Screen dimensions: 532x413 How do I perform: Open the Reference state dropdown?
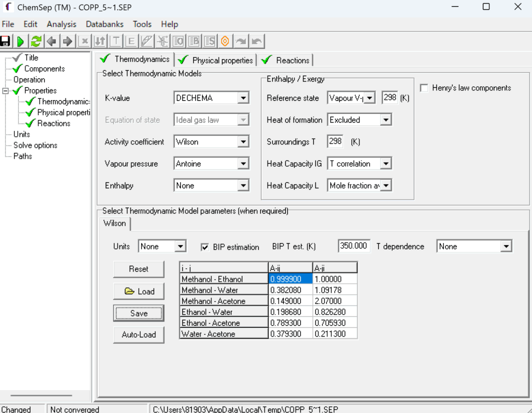[370, 98]
